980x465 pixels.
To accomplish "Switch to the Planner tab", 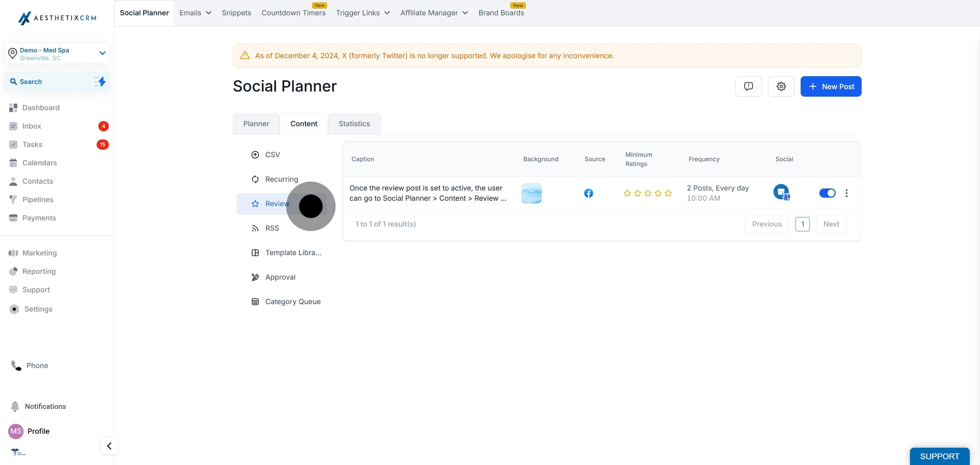I will pos(256,123).
